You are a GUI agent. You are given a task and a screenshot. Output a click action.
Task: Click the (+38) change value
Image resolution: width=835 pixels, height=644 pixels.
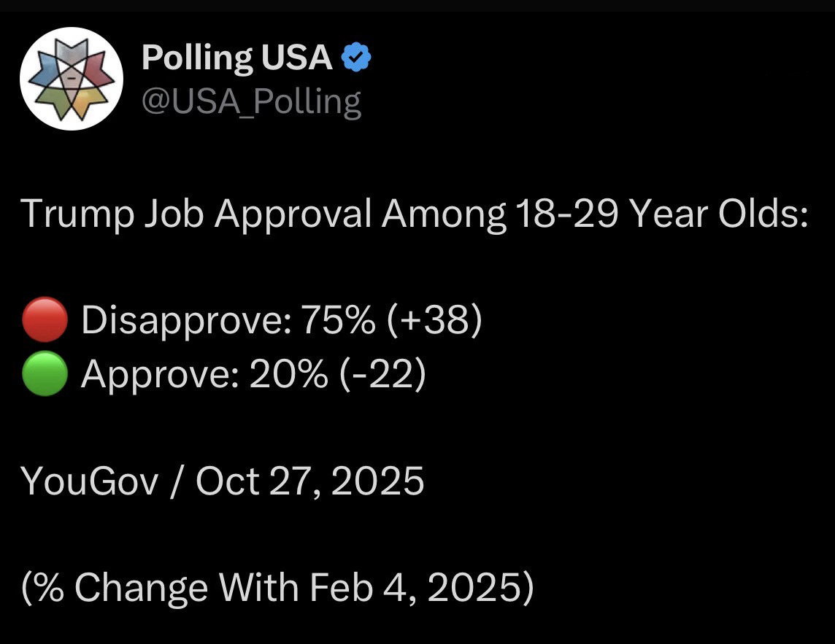click(435, 321)
